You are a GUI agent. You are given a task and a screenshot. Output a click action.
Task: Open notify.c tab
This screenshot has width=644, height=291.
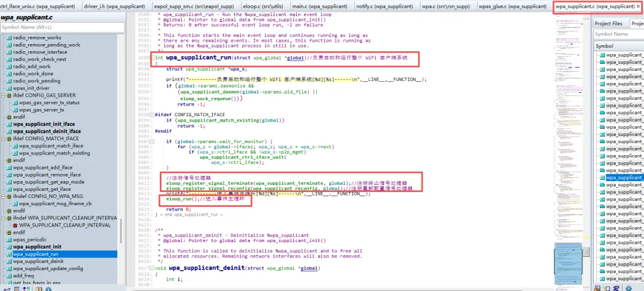(385, 6)
